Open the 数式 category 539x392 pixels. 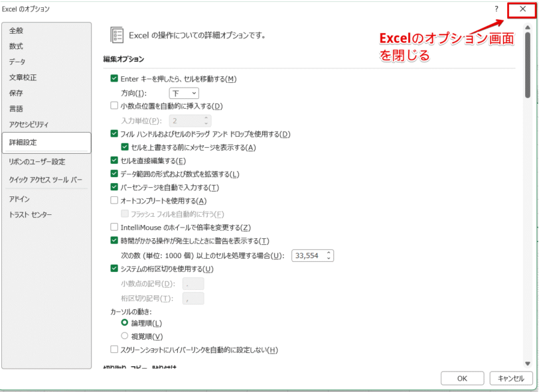16,46
